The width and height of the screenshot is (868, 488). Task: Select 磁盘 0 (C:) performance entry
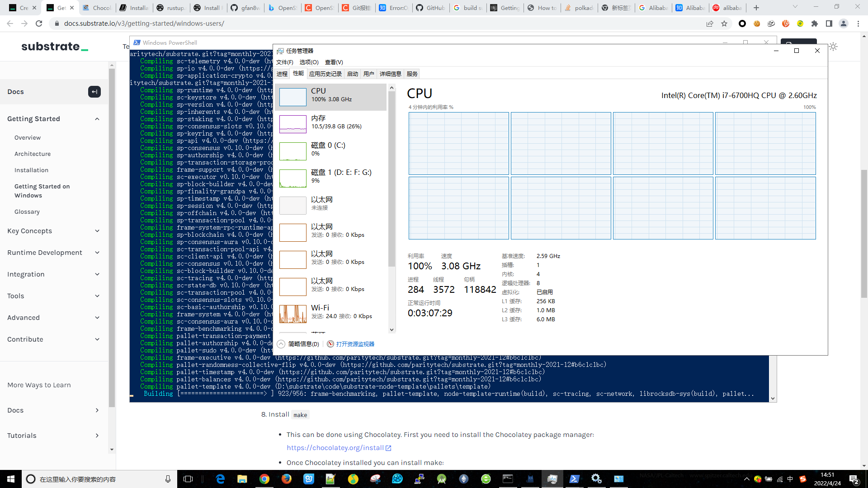[330, 151]
